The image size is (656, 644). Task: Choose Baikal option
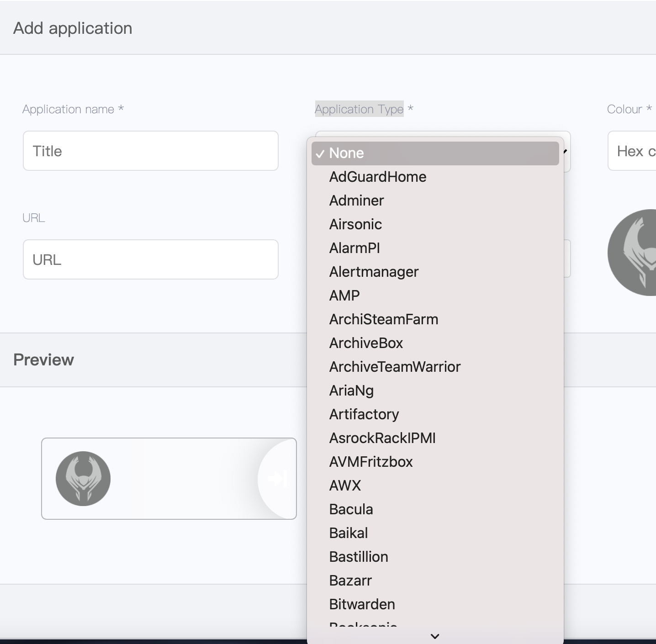[x=435, y=533]
